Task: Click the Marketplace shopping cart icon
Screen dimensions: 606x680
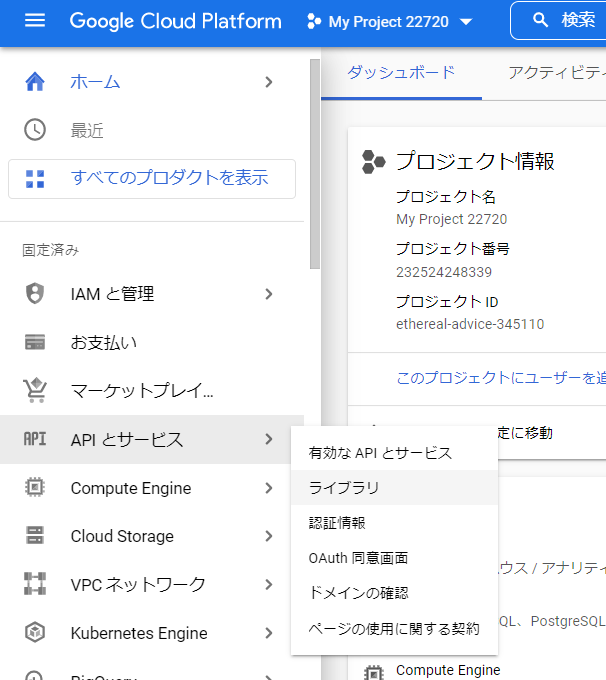Action: (x=35, y=390)
